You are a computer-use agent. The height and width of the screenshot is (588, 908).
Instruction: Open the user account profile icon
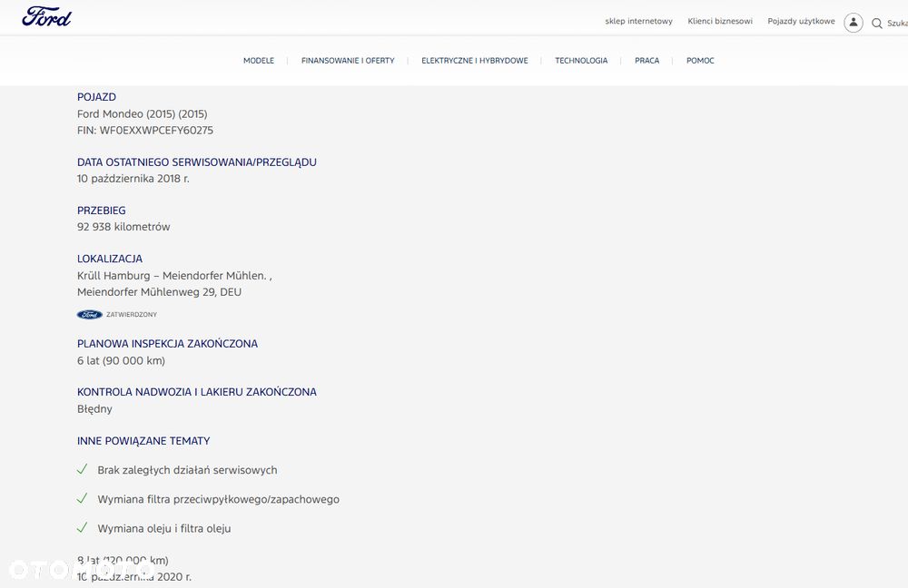(853, 23)
